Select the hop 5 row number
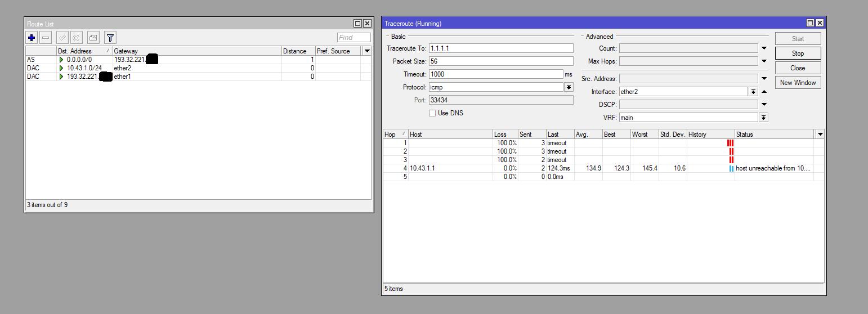This screenshot has height=314, width=868. click(405, 177)
